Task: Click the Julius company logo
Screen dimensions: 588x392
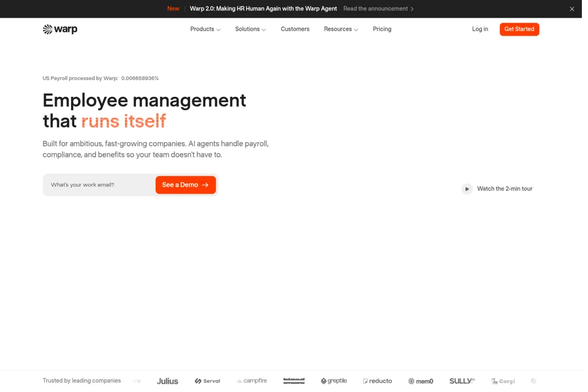Action: (x=167, y=381)
